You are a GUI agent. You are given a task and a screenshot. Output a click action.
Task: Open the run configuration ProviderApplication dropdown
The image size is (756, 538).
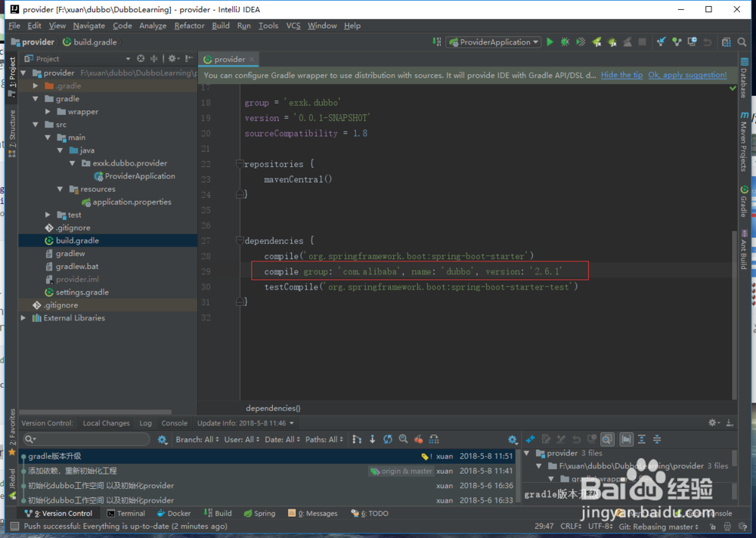(x=494, y=42)
